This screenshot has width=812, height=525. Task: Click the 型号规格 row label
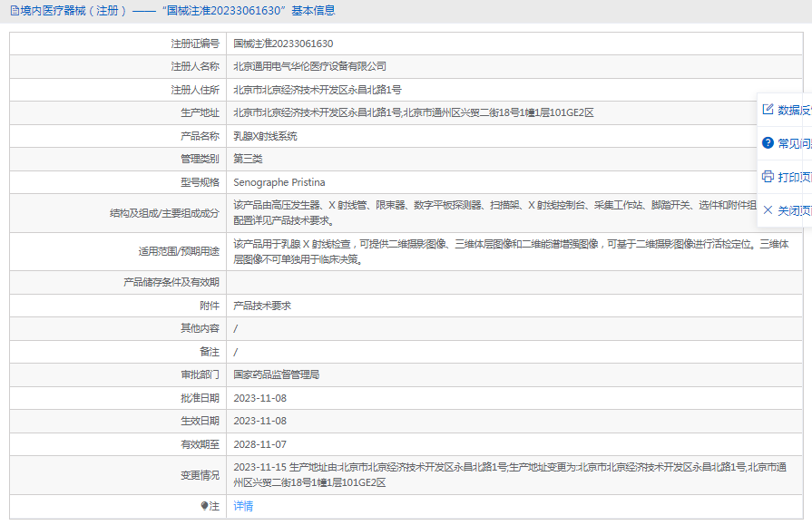(200, 182)
